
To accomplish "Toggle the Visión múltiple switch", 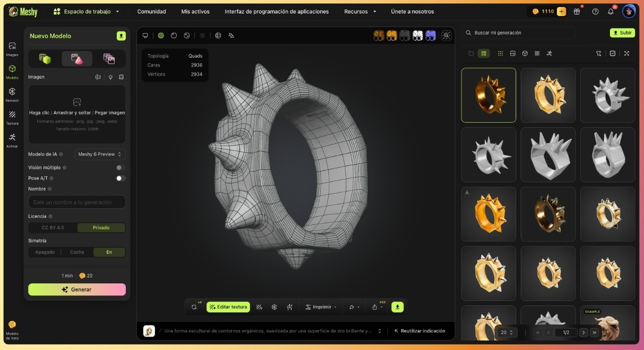I will point(120,168).
